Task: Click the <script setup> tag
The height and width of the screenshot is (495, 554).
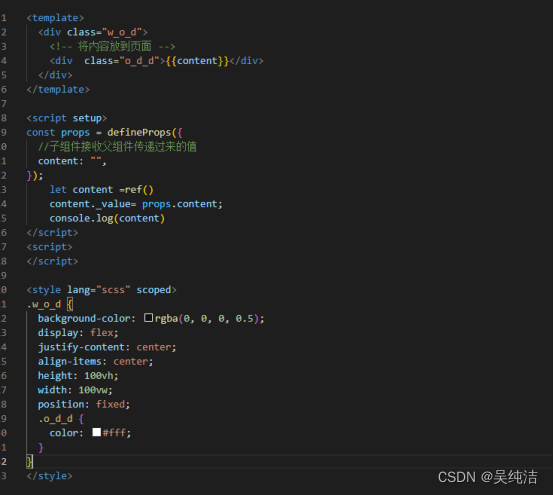Action: (66, 118)
